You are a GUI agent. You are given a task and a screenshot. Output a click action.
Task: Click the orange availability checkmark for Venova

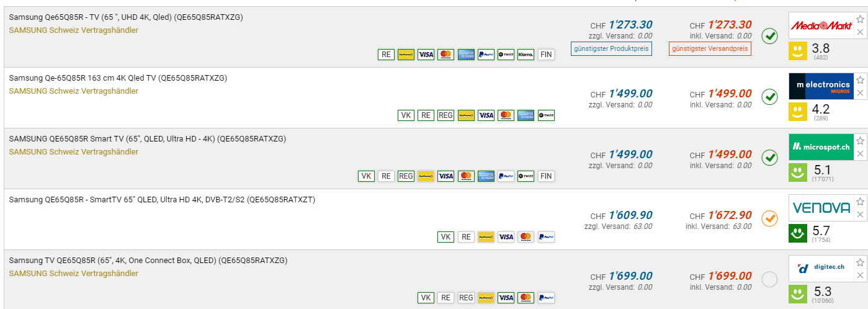[x=769, y=218]
